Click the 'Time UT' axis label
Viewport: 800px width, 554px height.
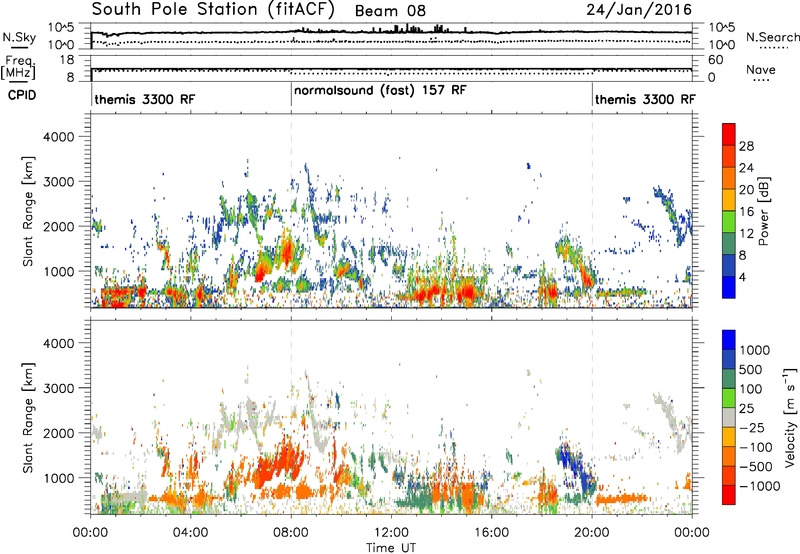click(x=391, y=548)
